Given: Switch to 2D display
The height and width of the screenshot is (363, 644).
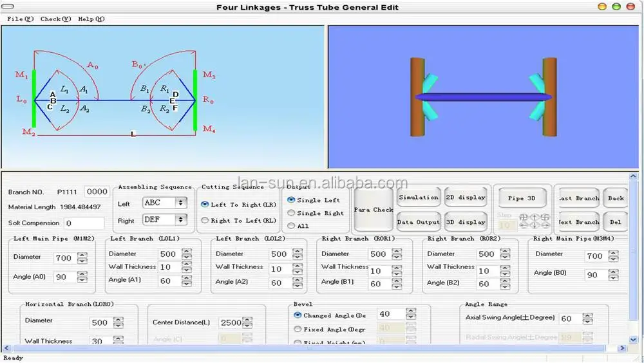Looking at the screenshot, I should (466, 198).
